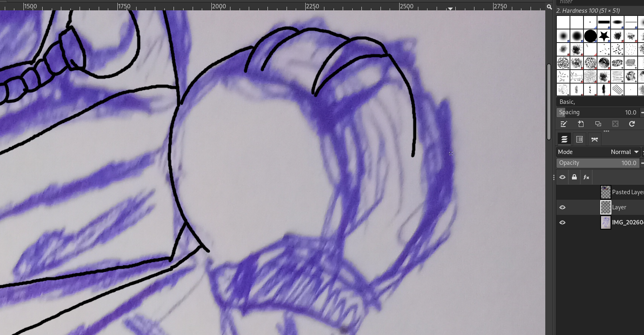Click the delete brush icon

[x=615, y=124]
